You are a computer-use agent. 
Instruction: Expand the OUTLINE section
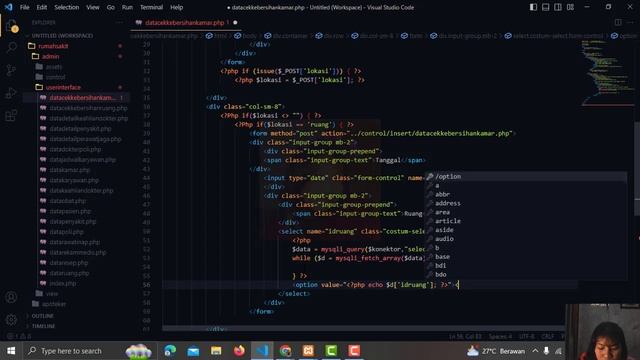point(42,316)
